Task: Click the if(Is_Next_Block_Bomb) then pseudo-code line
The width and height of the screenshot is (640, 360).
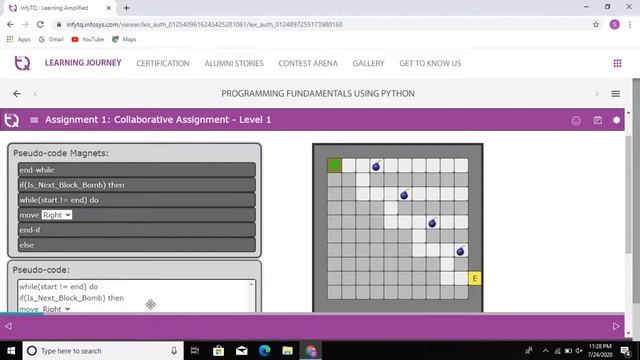Action: (x=71, y=298)
